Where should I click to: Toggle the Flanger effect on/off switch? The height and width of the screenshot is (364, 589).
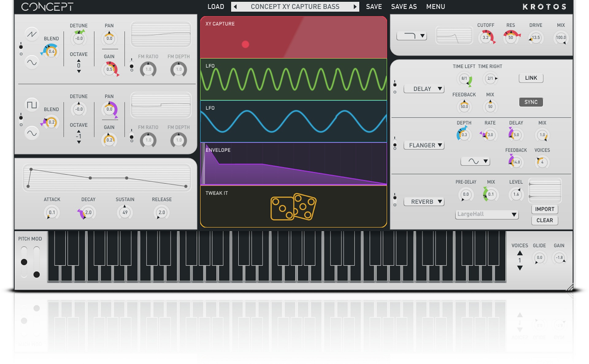coord(395,144)
